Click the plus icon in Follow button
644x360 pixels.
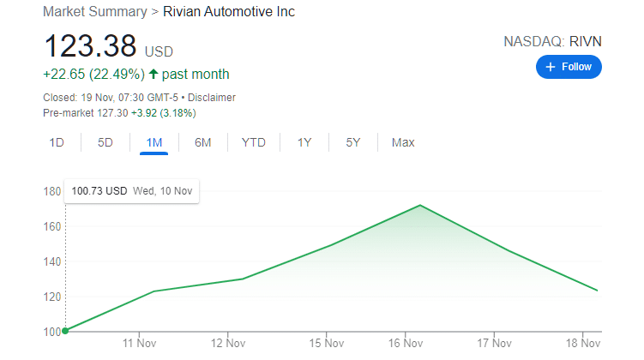click(551, 67)
